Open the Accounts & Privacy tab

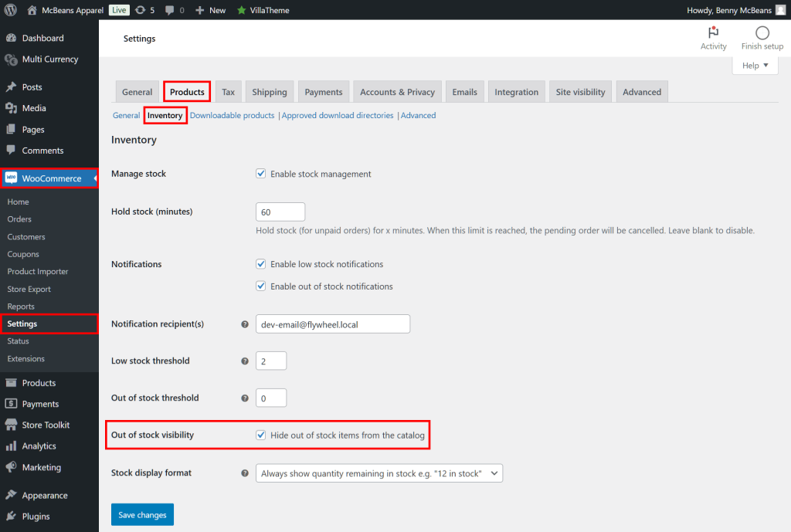(x=397, y=91)
